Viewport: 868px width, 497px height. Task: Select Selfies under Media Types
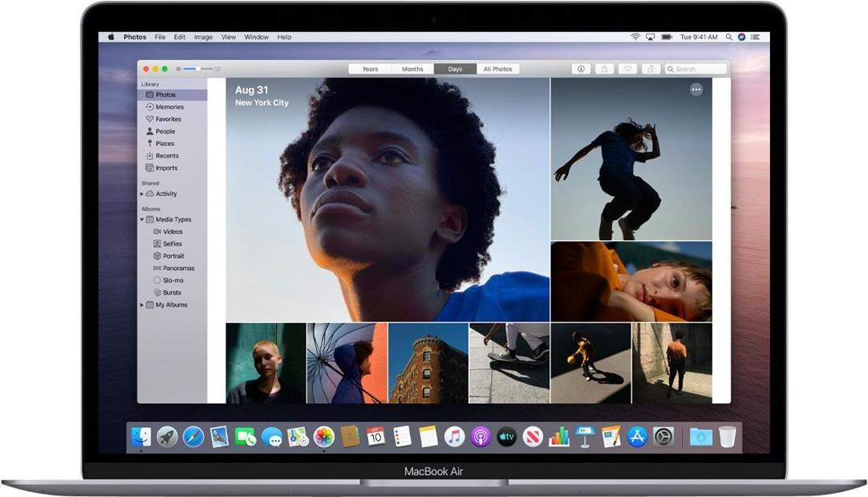coord(172,244)
